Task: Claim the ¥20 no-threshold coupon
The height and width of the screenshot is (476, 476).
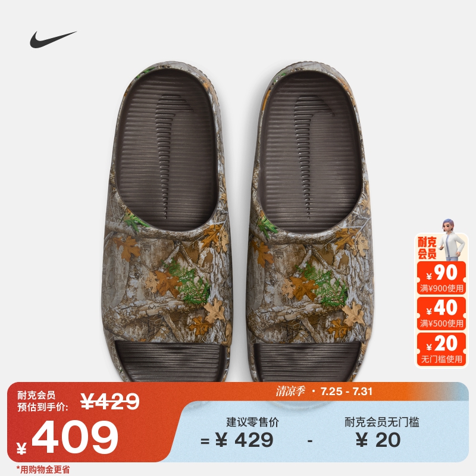Action: click(x=441, y=349)
